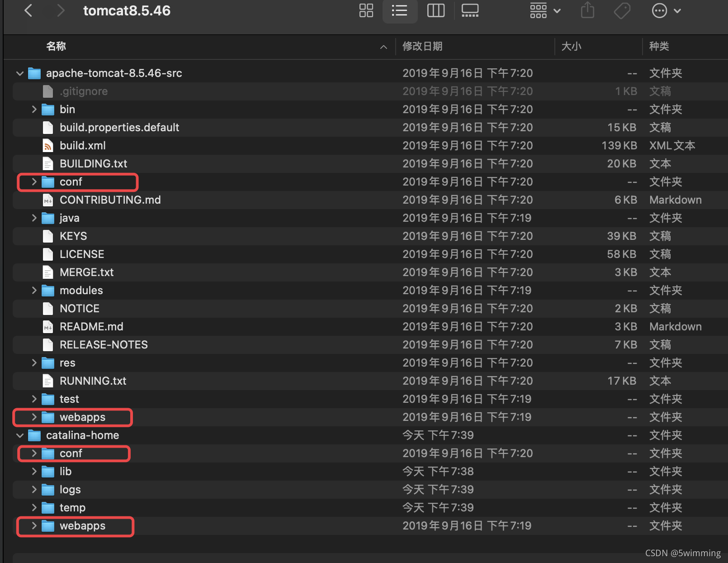Screen dimensions: 728x563
Task: Expand the logs folder
Action: tap(34, 489)
